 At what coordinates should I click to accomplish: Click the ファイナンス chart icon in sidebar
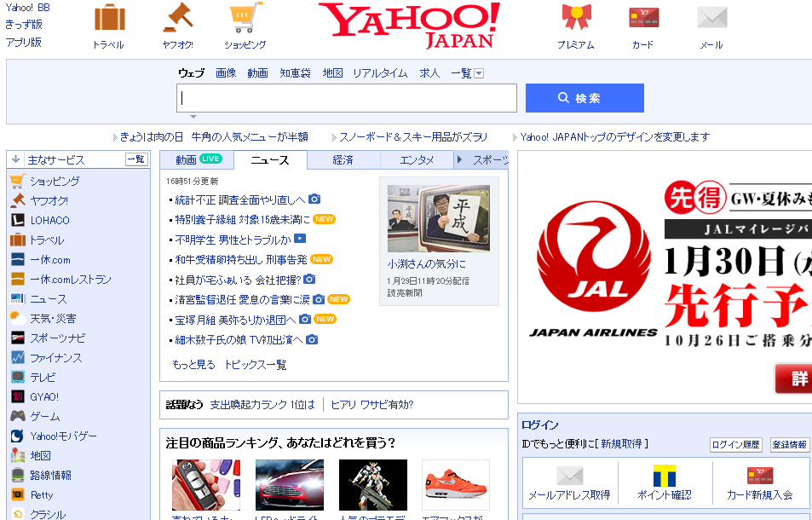[x=18, y=357]
